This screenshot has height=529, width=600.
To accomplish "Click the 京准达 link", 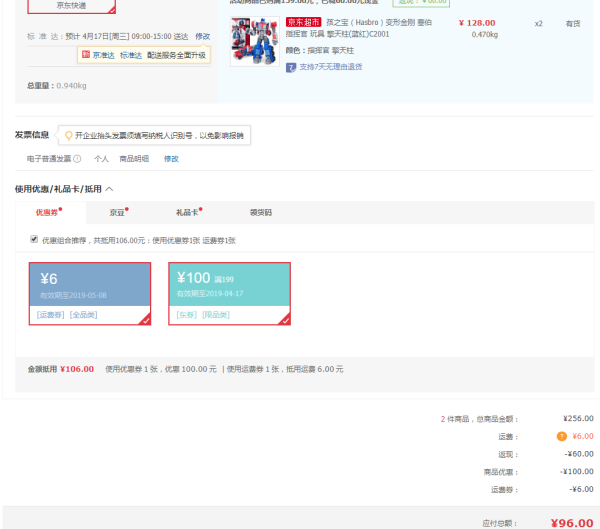I will tap(103, 56).
